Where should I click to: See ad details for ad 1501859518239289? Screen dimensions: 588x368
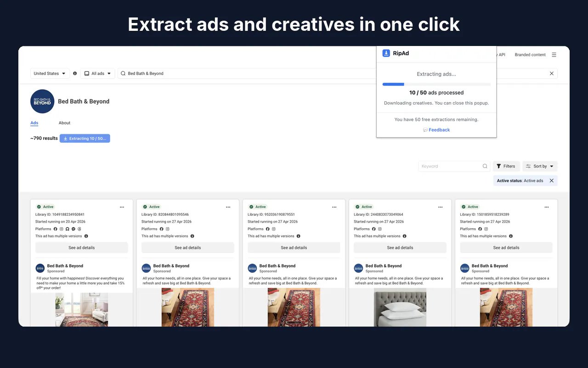pos(506,247)
